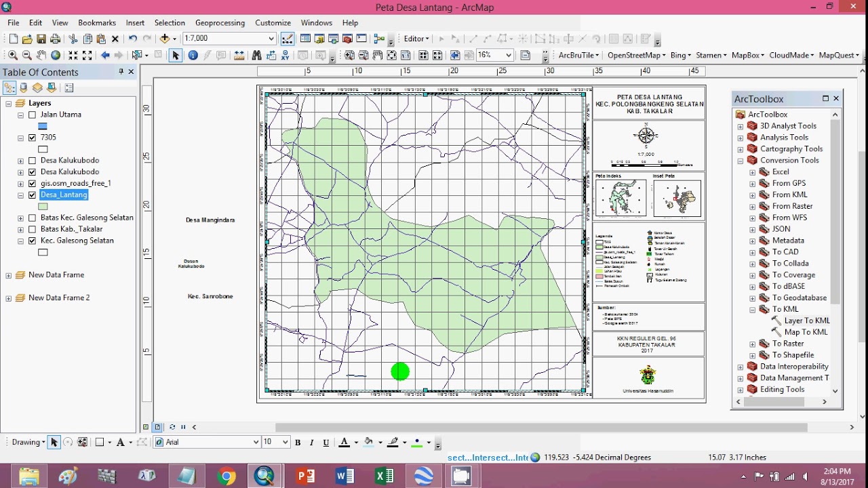This screenshot has width=868, height=488.
Task: Select the Zoom Out magnifier tool
Action: point(27,56)
